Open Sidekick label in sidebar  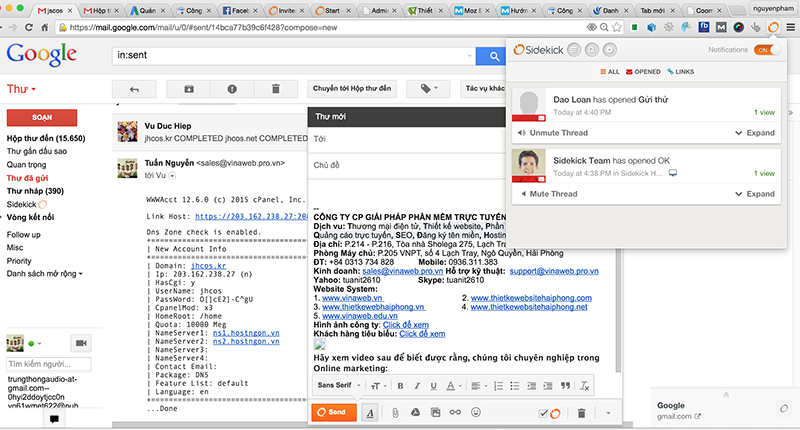click(21, 205)
